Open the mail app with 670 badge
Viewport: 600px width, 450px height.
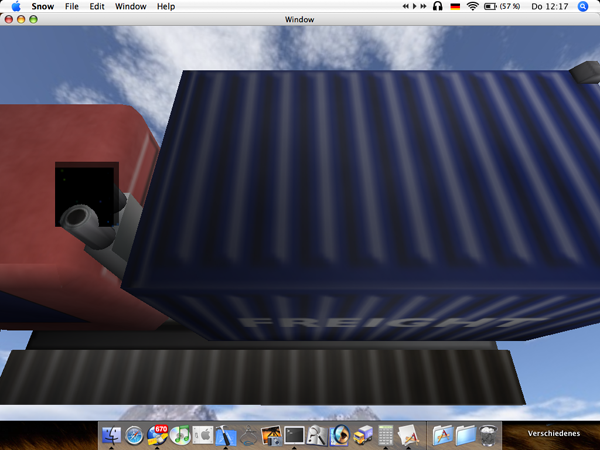[158, 434]
